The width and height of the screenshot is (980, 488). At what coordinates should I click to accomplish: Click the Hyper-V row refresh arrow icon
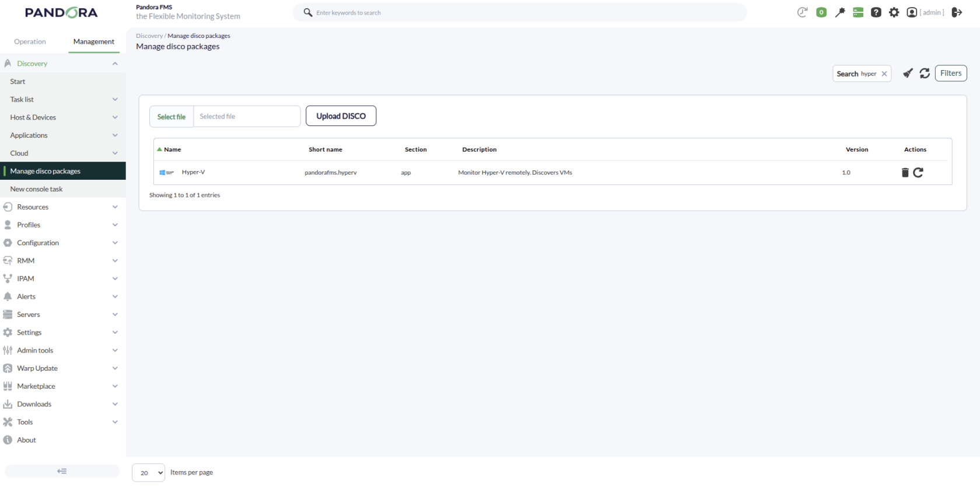tap(918, 172)
